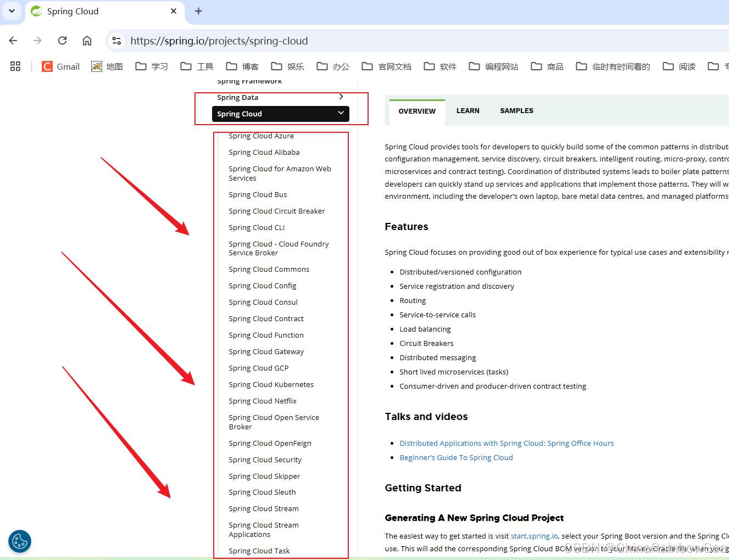729x560 pixels.
Task: Open the apps grid shortcut
Action: [15, 66]
